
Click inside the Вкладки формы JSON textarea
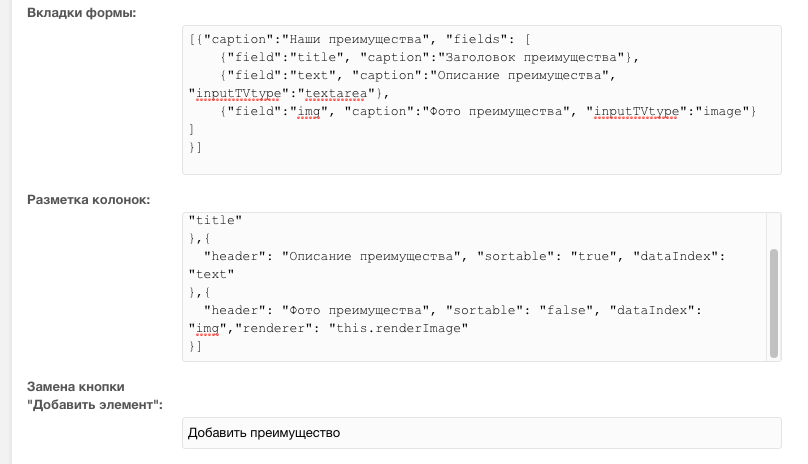coord(482,100)
